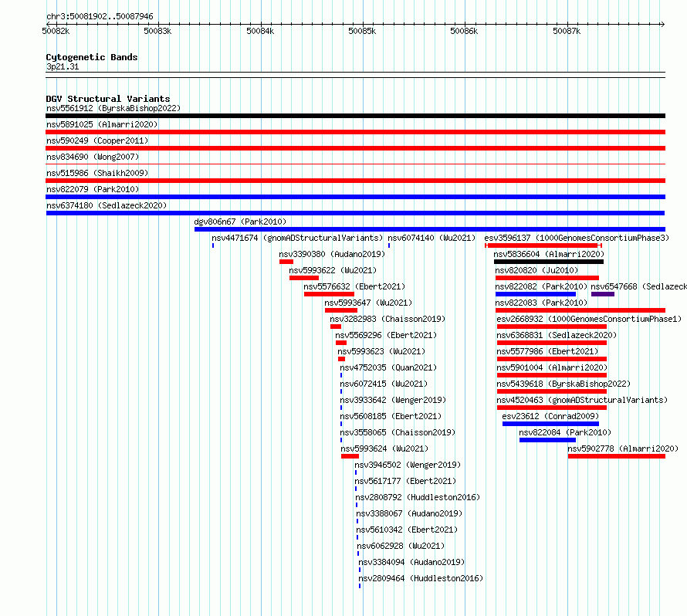Click the purple bar under nsv6547668
687x616 pixels.
point(603,294)
